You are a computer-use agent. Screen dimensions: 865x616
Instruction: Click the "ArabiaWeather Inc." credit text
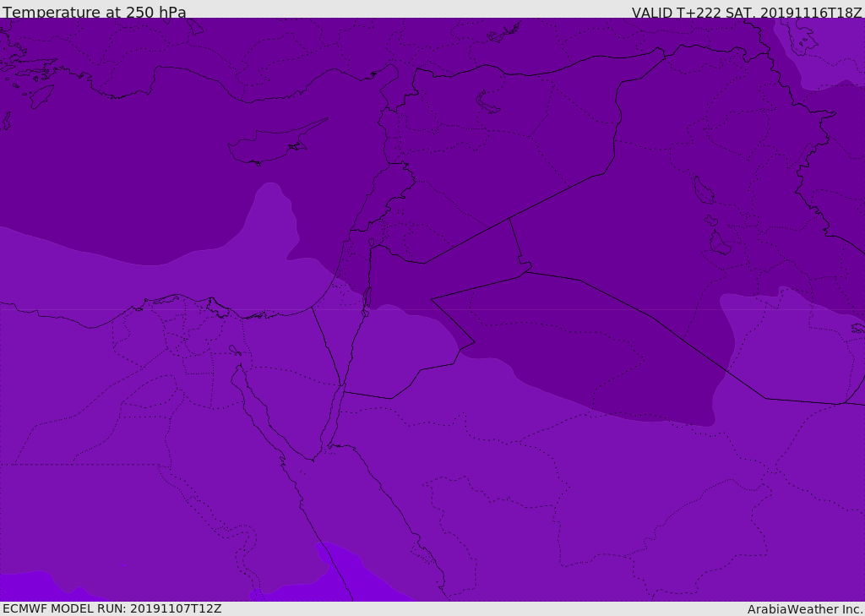click(x=805, y=609)
